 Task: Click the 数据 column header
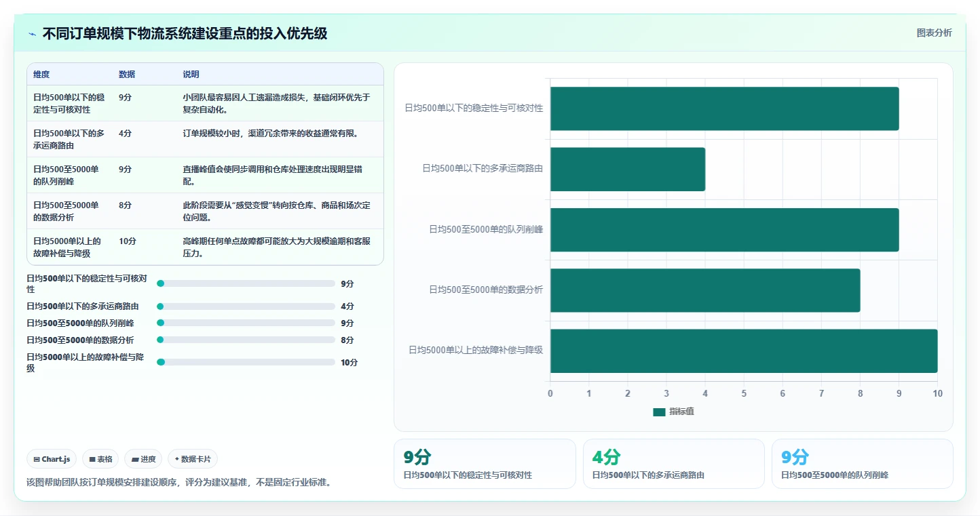click(x=127, y=75)
